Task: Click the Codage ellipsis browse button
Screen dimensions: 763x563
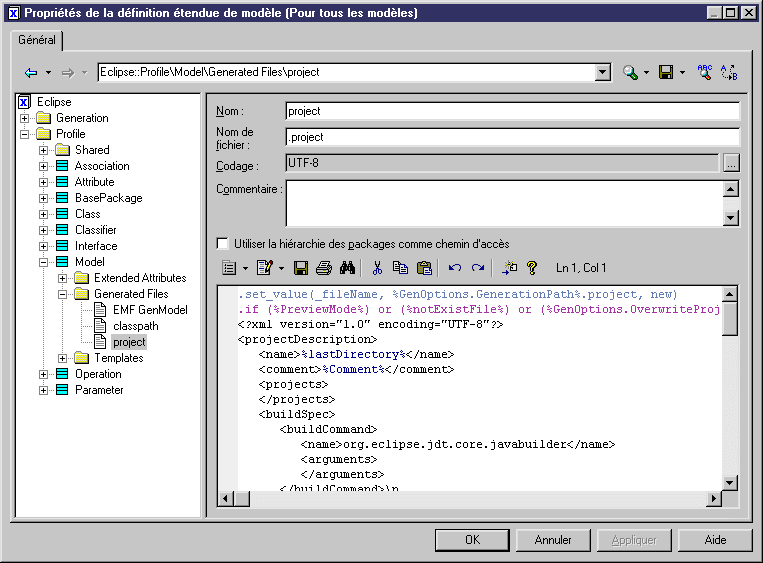Action: tap(731, 163)
